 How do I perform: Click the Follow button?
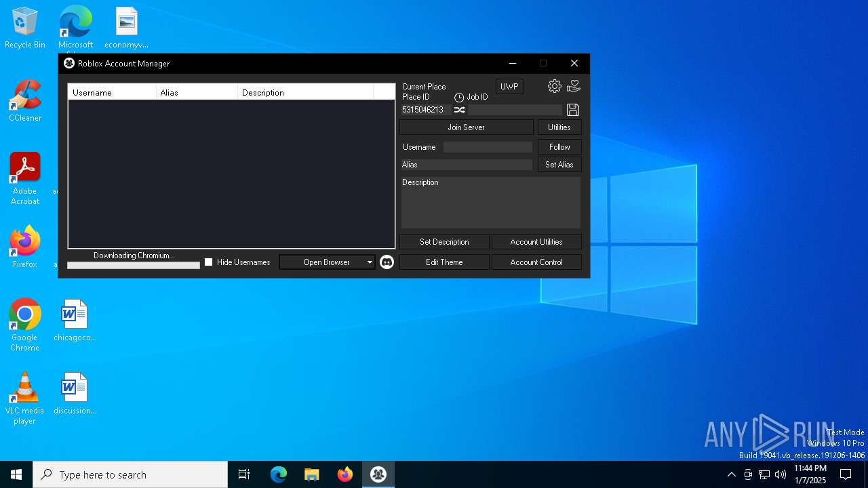pos(559,147)
